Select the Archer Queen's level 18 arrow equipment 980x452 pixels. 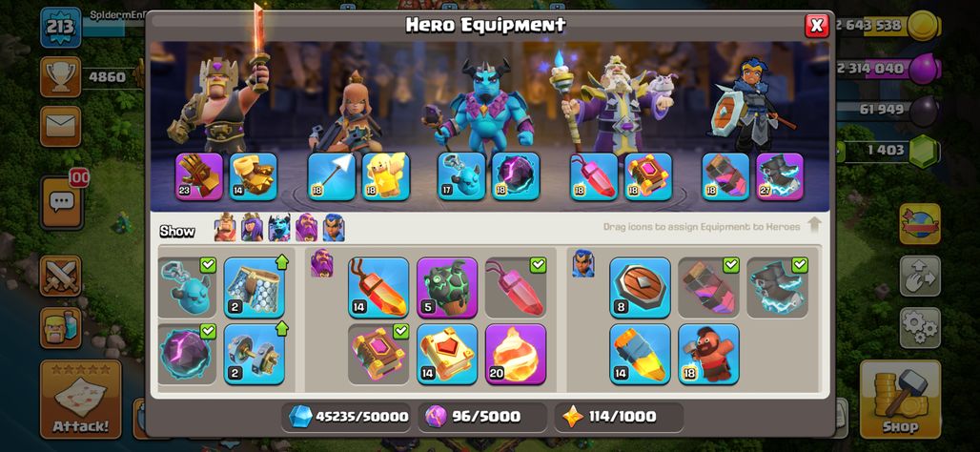(331, 176)
